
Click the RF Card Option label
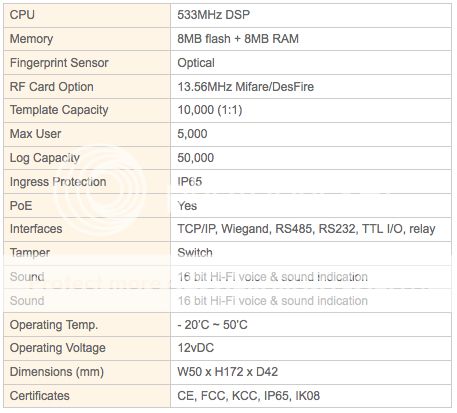[52, 87]
